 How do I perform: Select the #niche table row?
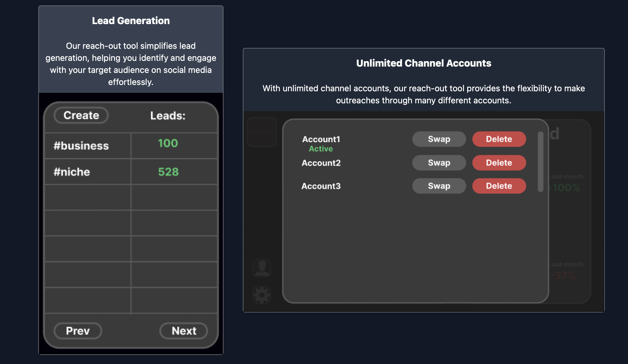pyautogui.click(x=72, y=172)
